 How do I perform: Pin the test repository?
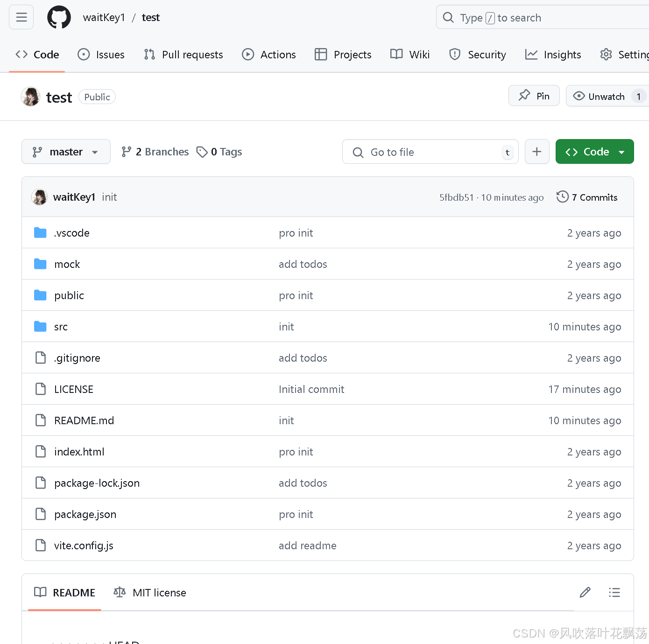pyautogui.click(x=534, y=96)
